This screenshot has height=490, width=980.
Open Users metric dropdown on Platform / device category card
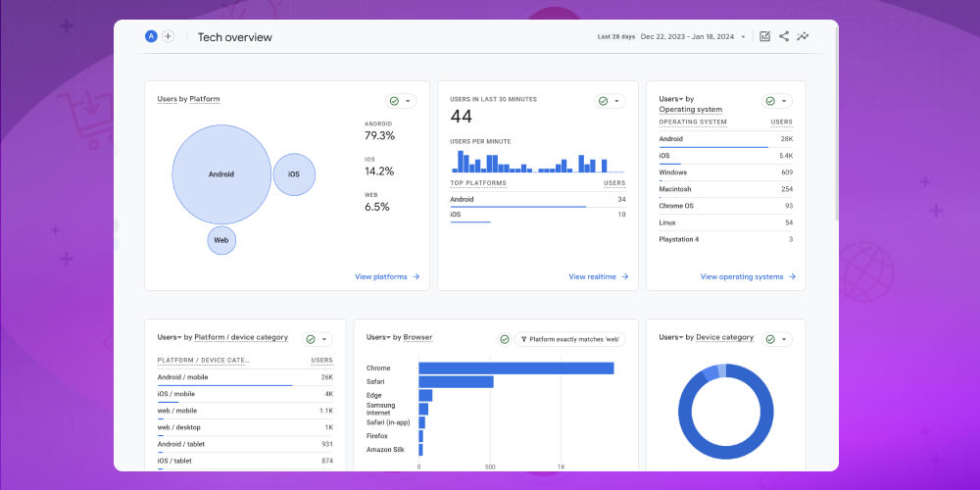[x=170, y=337]
